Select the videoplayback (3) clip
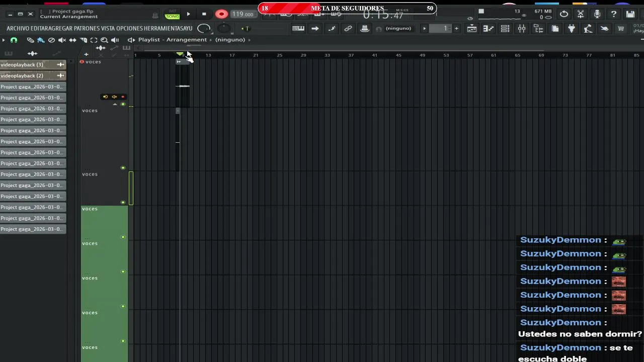This screenshot has width=644, height=362. tap(33, 64)
